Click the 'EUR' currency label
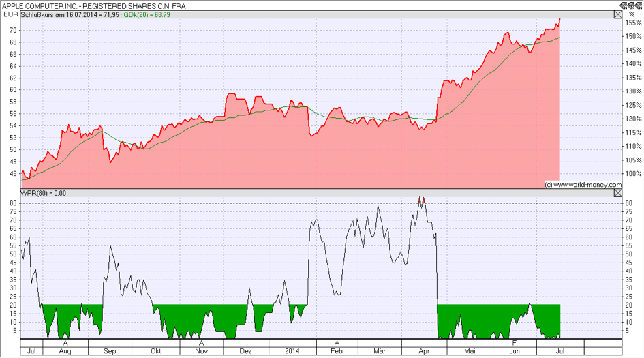Viewport: 644px width, 358px height. 10,14
